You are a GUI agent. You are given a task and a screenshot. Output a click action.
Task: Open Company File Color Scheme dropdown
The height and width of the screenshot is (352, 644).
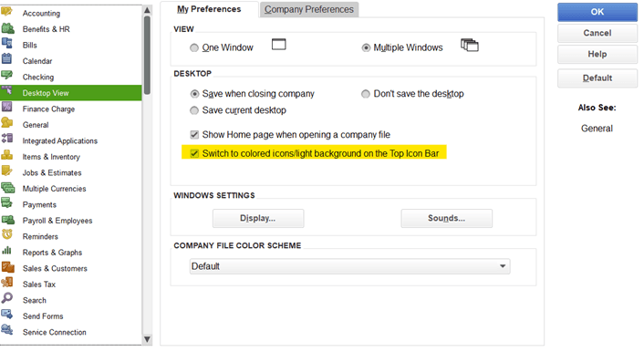tap(350, 266)
